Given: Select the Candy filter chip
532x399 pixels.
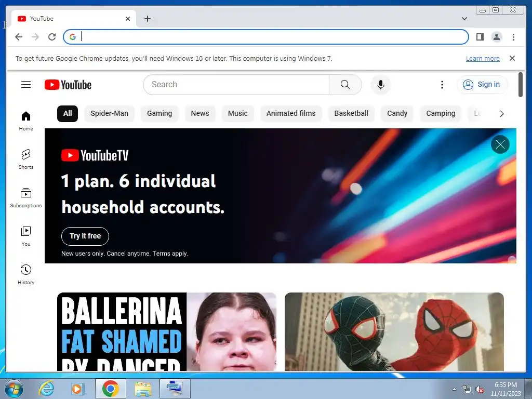Looking at the screenshot, I should 397,113.
